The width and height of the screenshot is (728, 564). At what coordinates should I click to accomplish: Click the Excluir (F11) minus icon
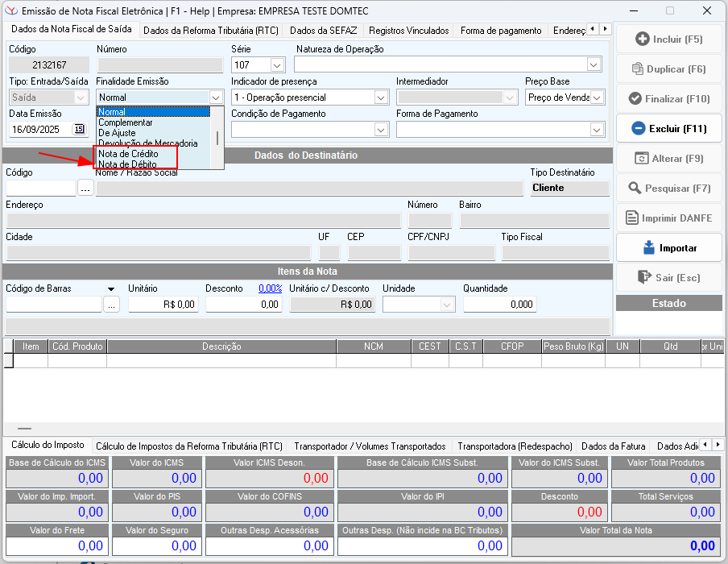(x=638, y=128)
